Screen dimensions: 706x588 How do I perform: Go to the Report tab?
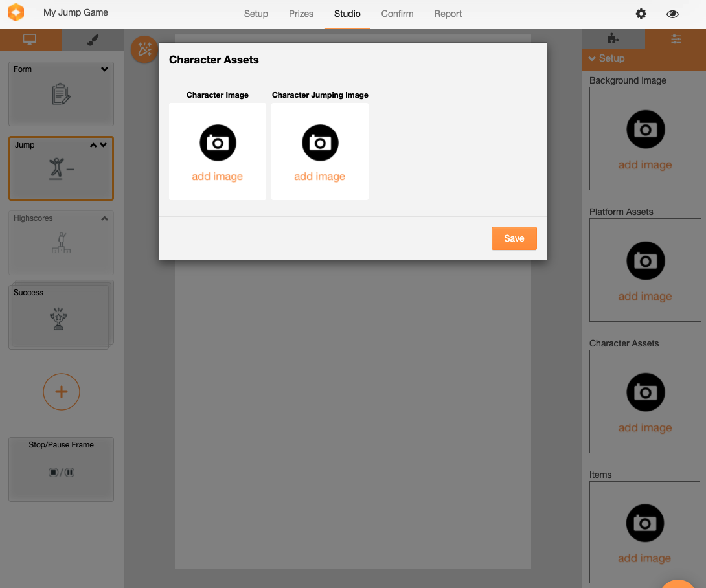(x=448, y=14)
